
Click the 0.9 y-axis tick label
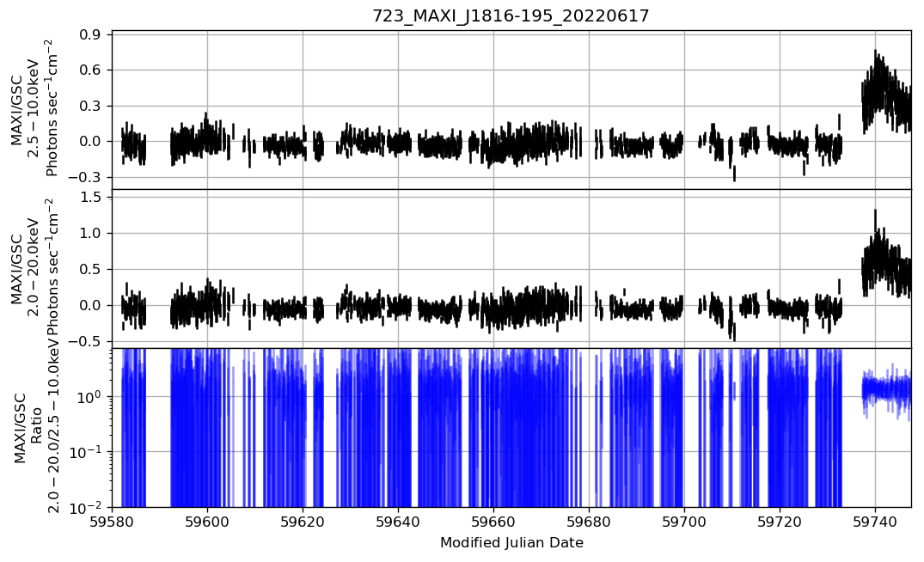[x=91, y=34]
